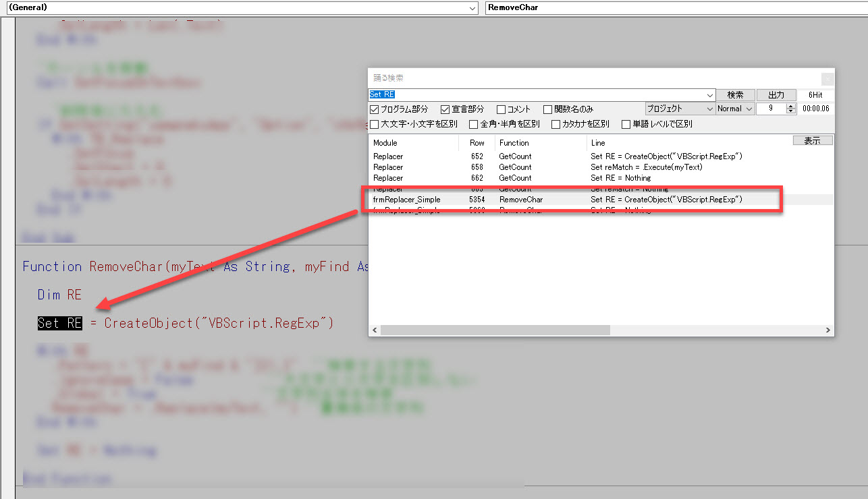Enable 単語レベルで区別 whole-word option
Image resolution: width=868 pixels, height=499 pixels.
click(x=626, y=124)
